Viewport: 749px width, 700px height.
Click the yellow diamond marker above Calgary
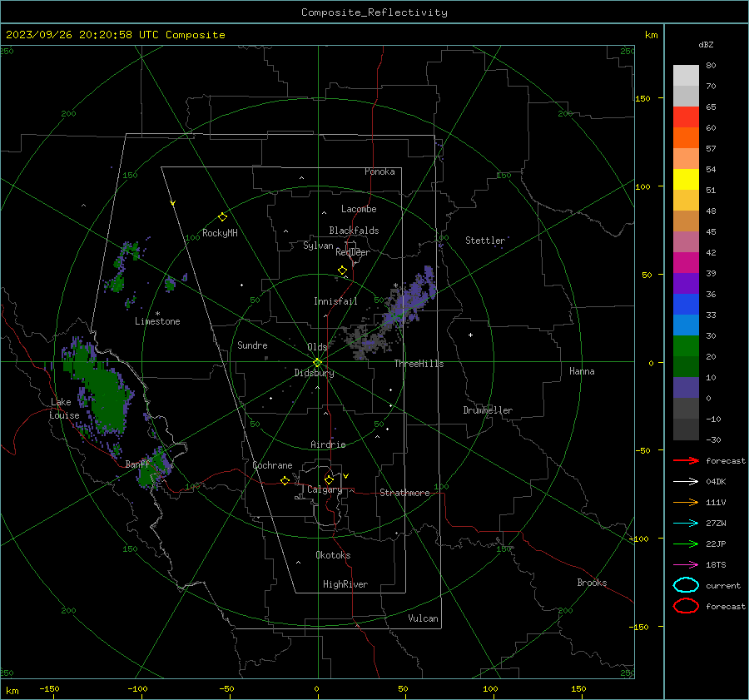pyautogui.click(x=329, y=479)
